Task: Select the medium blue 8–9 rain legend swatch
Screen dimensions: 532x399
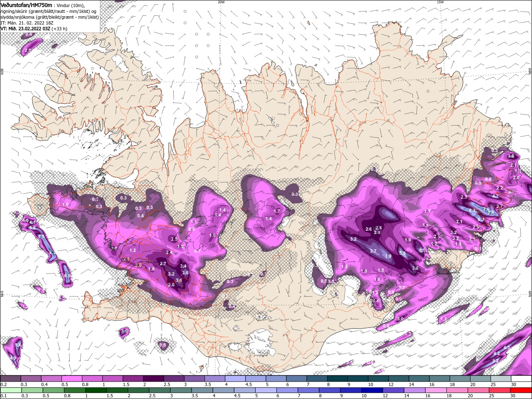Action: coord(330,390)
